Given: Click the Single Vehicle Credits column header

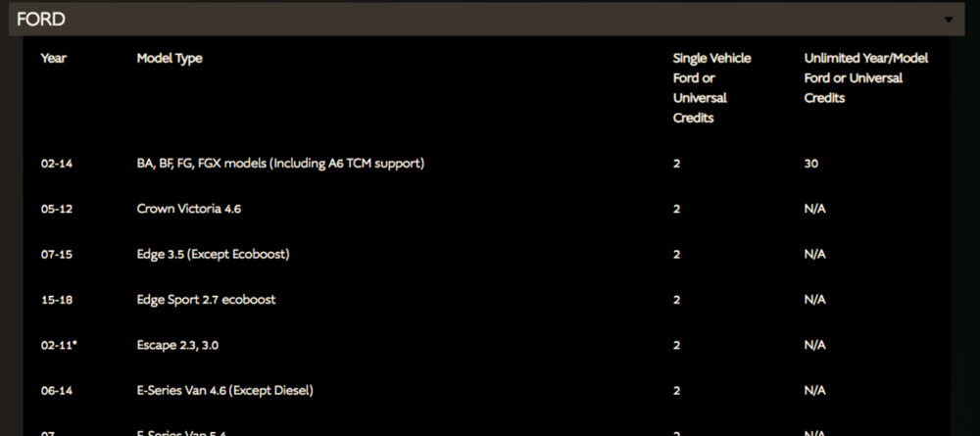Looking at the screenshot, I should [711, 88].
